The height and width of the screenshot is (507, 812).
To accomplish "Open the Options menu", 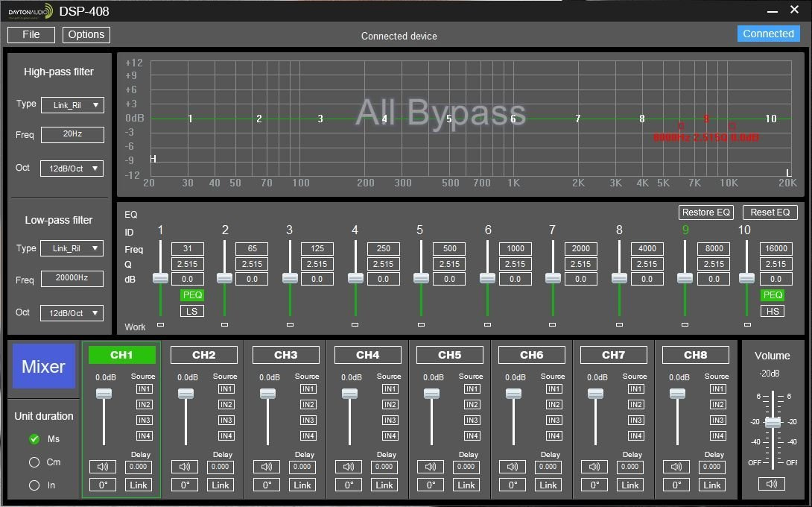I will (86, 34).
